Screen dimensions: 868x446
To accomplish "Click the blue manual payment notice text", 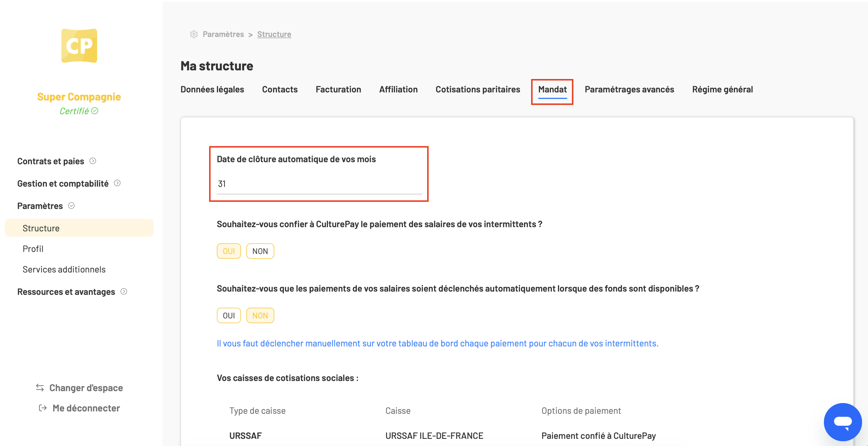I will coord(437,343).
